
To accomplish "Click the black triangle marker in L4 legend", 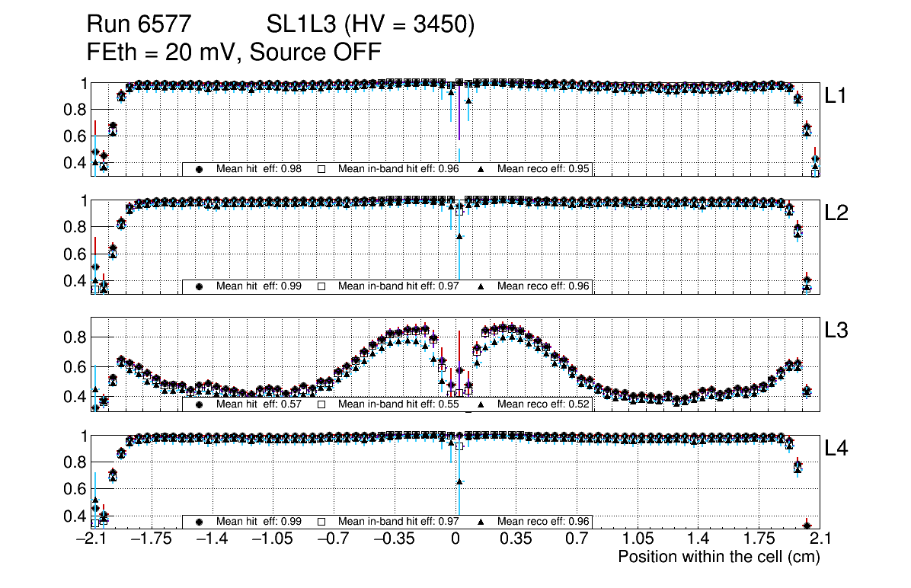I will coord(481,522).
